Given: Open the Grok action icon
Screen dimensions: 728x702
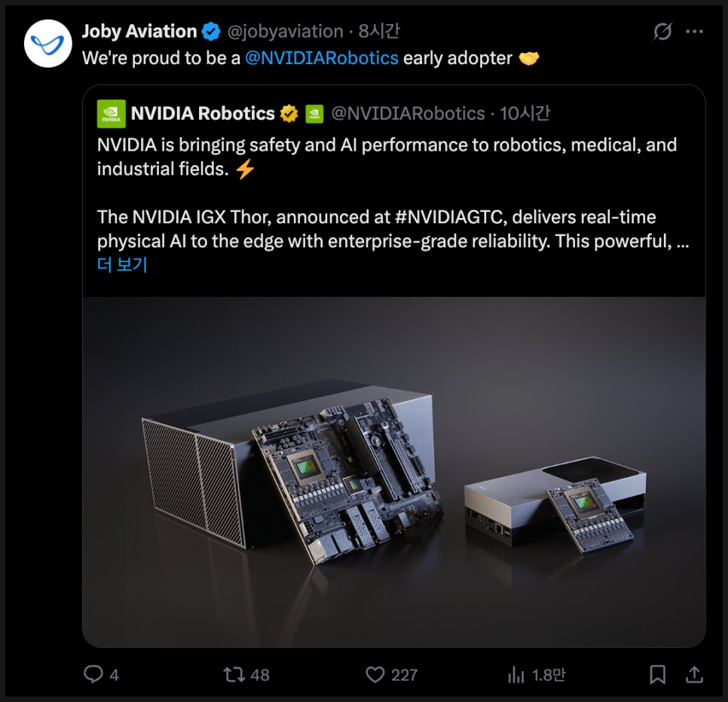Looking at the screenshot, I should 662,32.
